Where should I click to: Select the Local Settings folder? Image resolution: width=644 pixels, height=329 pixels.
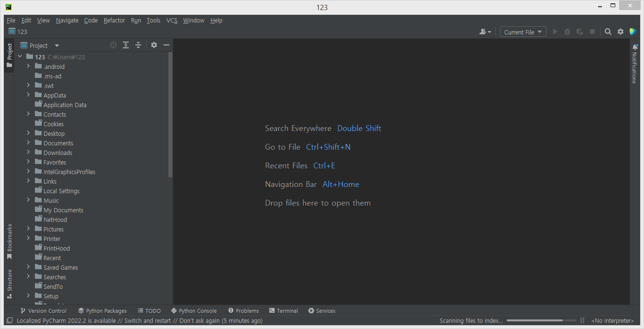tap(61, 191)
